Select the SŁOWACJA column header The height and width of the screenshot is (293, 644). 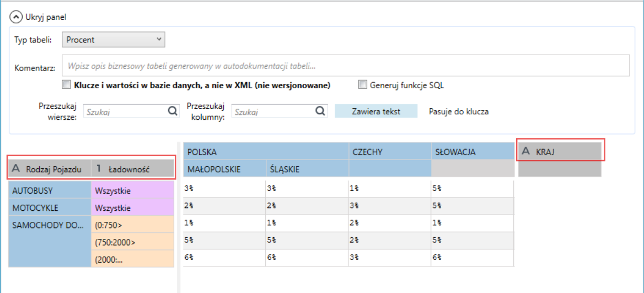(473, 152)
